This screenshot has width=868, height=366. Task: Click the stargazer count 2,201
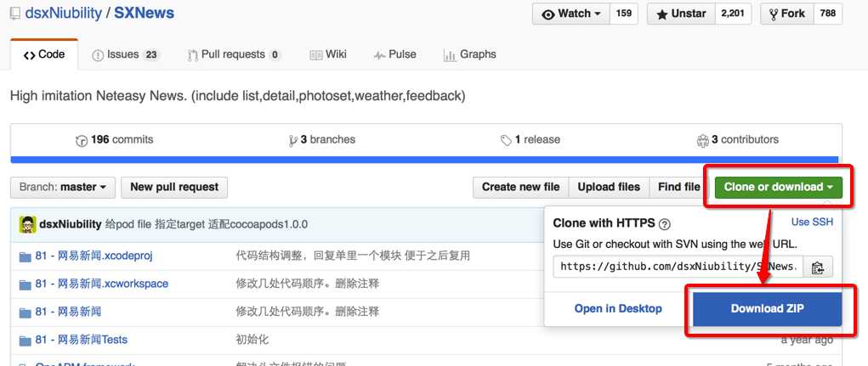click(x=733, y=14)
